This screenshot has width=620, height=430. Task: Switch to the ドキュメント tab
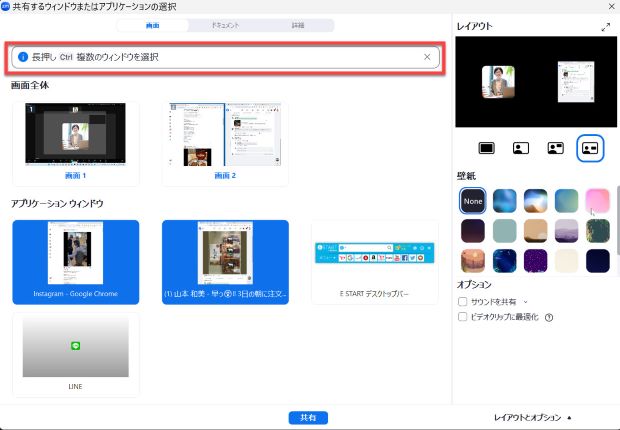click(x=225, y=25)
